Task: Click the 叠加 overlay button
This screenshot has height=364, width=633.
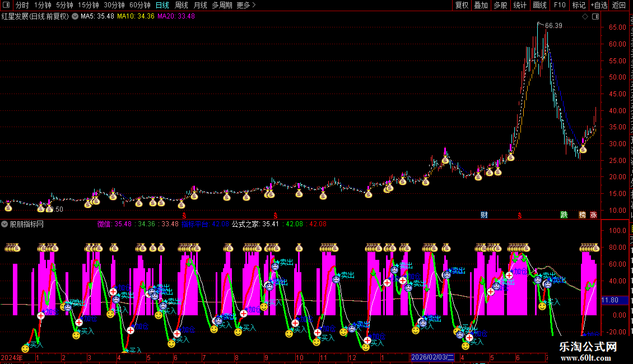Action: point(481,5)
